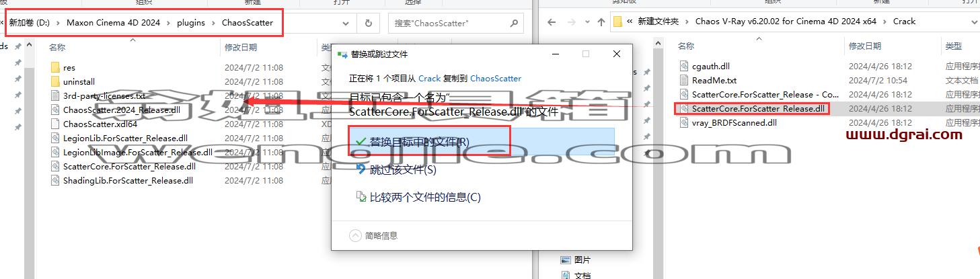Screen dimensions: 980x279
Task: Select the ChaosScatter.xdl64 file
Action: click(100, 124)
